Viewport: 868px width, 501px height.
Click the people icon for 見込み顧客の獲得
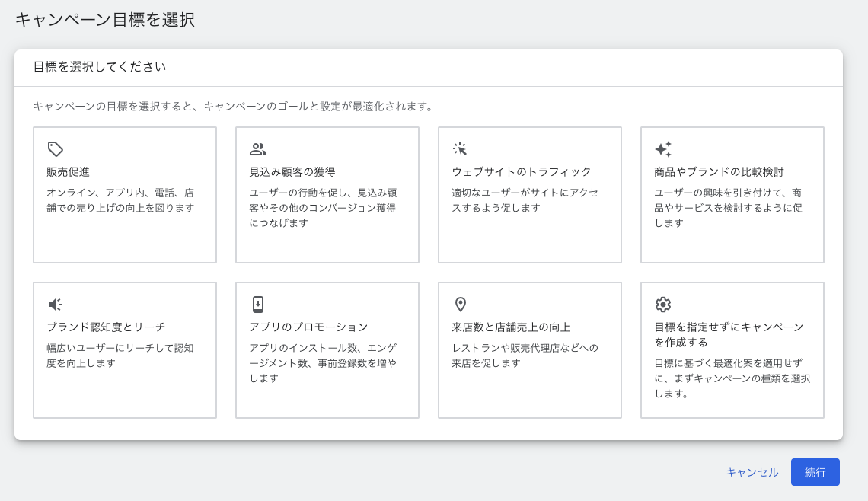[x=258, y=149]
